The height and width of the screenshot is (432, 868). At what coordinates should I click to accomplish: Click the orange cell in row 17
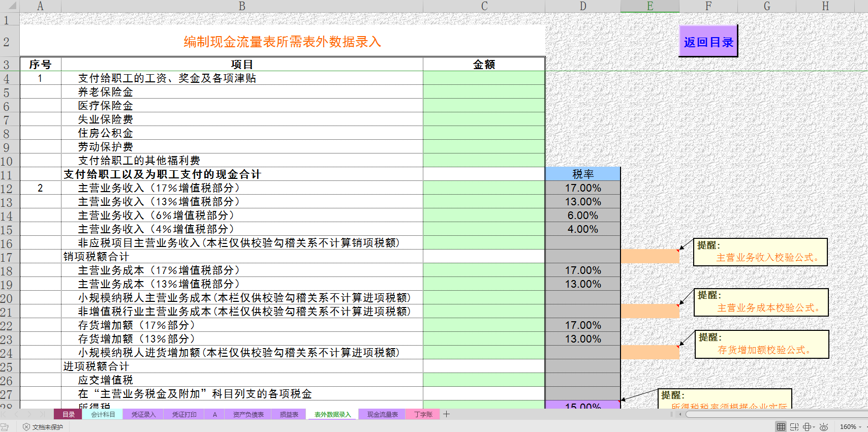[x=650, y=257]
